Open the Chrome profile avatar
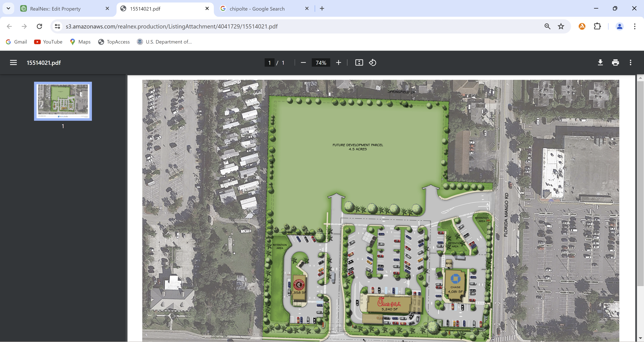The height and width of the screenshot is (342, 644). tap(620, 26)
